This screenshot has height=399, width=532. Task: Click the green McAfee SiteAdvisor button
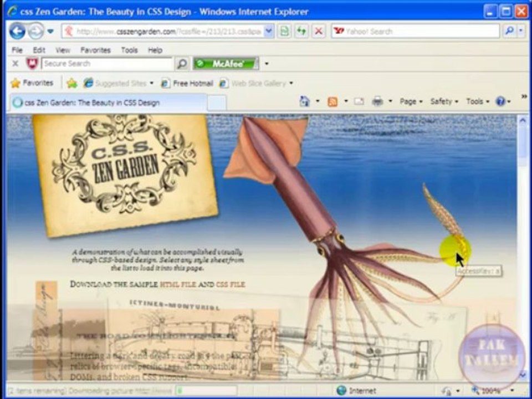(x=226, y=64)
